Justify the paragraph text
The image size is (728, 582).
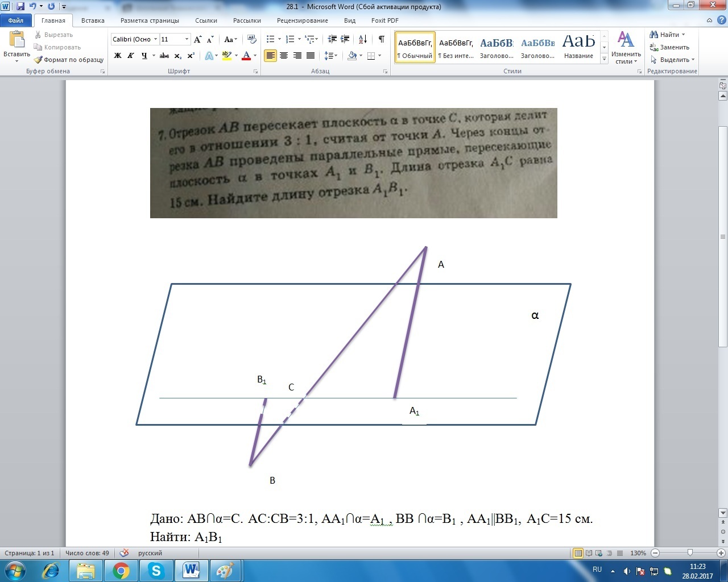[x=311, y=56]
